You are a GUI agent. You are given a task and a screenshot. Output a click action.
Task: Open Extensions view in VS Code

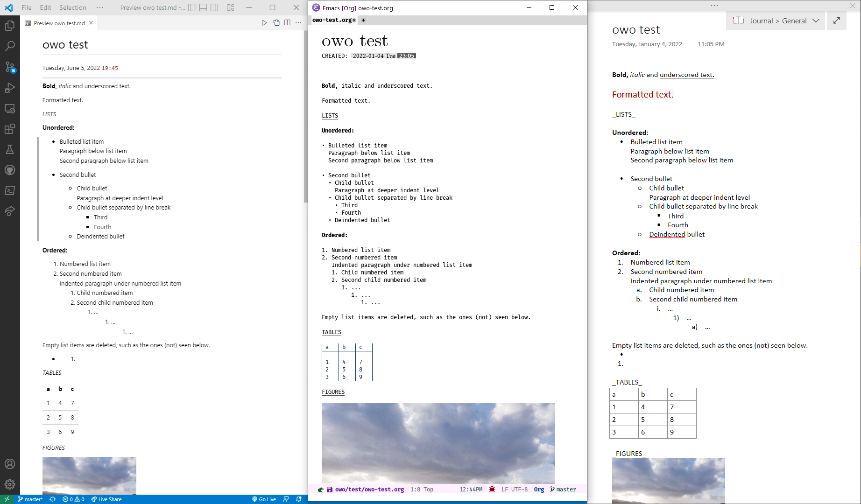coord(10,129)
